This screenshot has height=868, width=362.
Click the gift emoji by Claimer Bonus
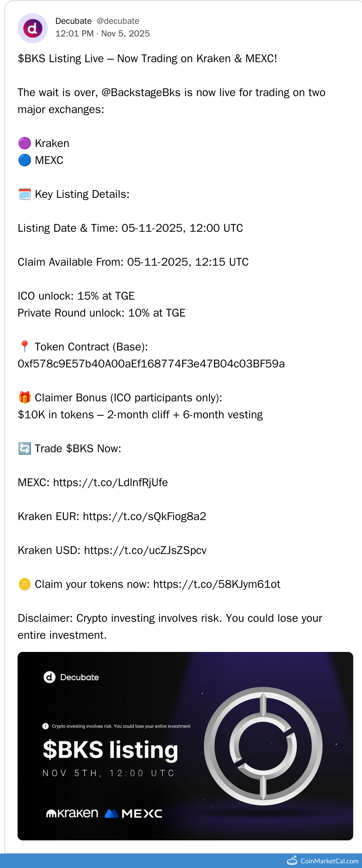click(24, 398)
